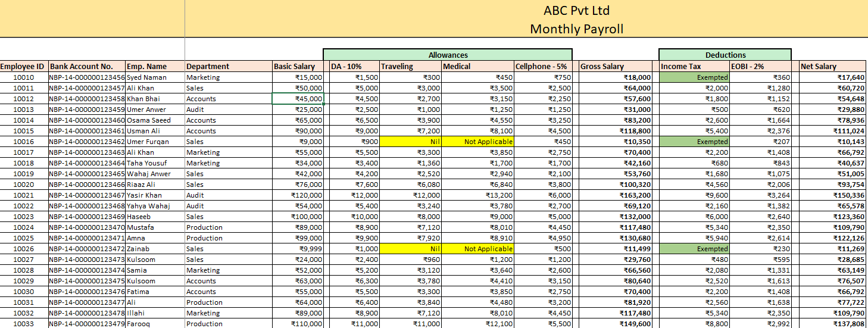The width and height of the screenshot is (868, 328).
Task: Click the yellow Nil cell for Umer Furqan
Action: (410, 142)
